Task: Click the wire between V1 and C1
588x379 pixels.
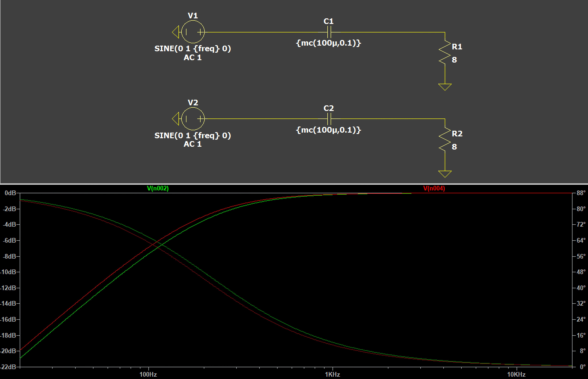Action: (266, 32)
